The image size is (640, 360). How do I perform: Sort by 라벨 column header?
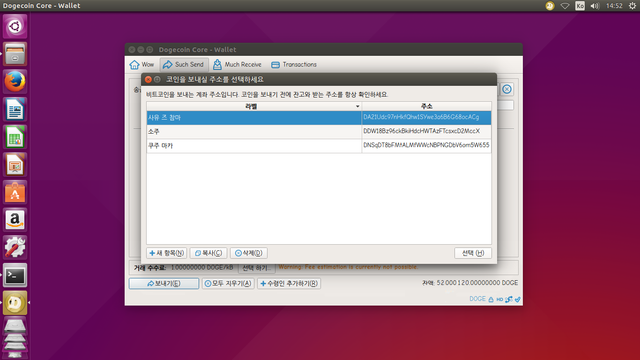point(254,106)
